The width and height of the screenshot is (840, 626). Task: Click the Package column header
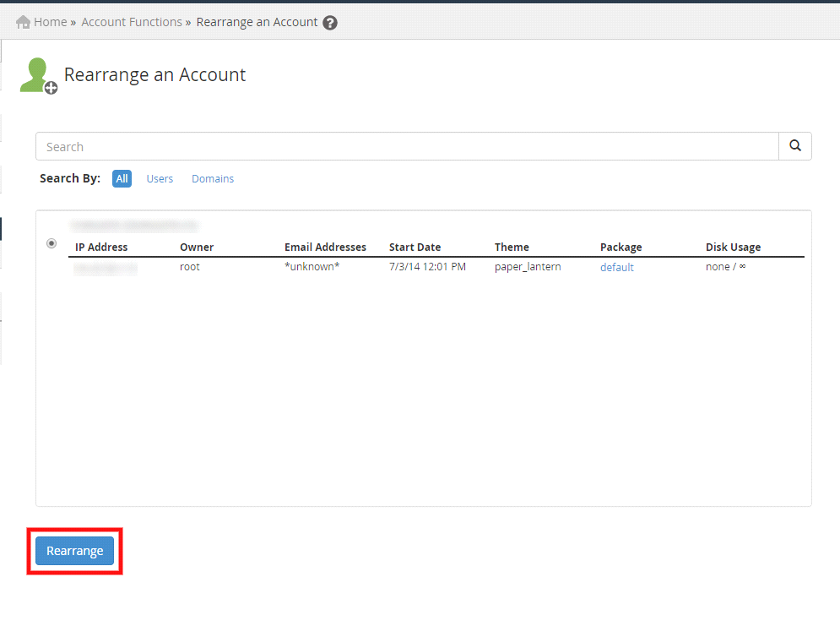coord(621,247)
